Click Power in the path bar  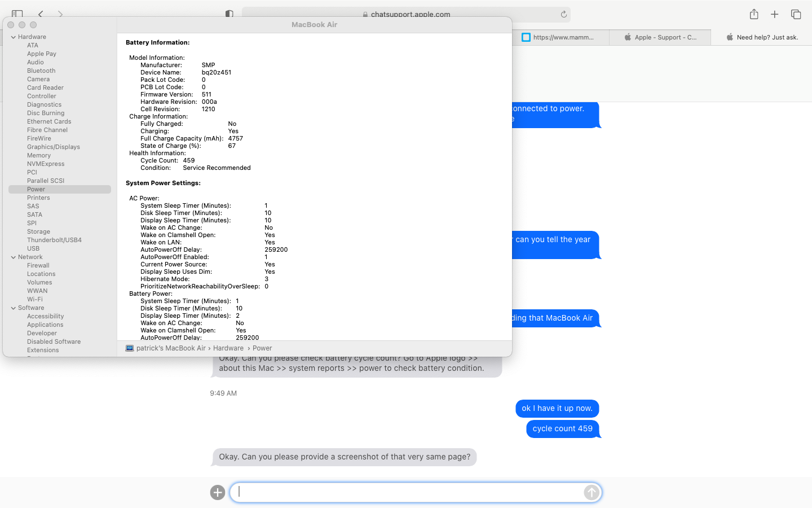click(262, 348)
